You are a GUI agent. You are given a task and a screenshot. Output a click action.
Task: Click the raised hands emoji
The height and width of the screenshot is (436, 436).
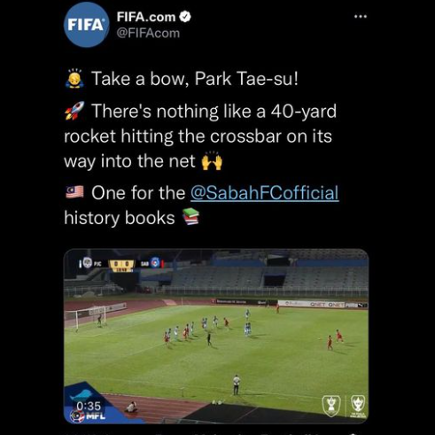[212, 161]
